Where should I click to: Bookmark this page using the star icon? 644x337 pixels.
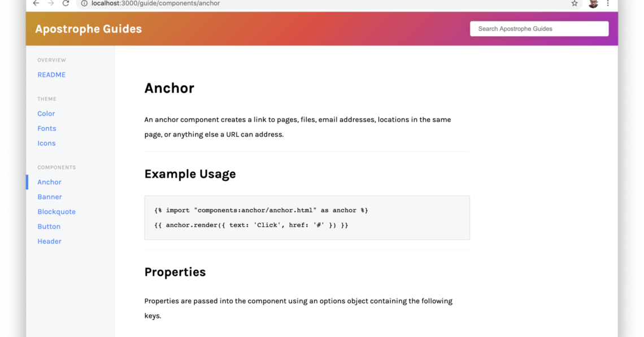[575, 3]
